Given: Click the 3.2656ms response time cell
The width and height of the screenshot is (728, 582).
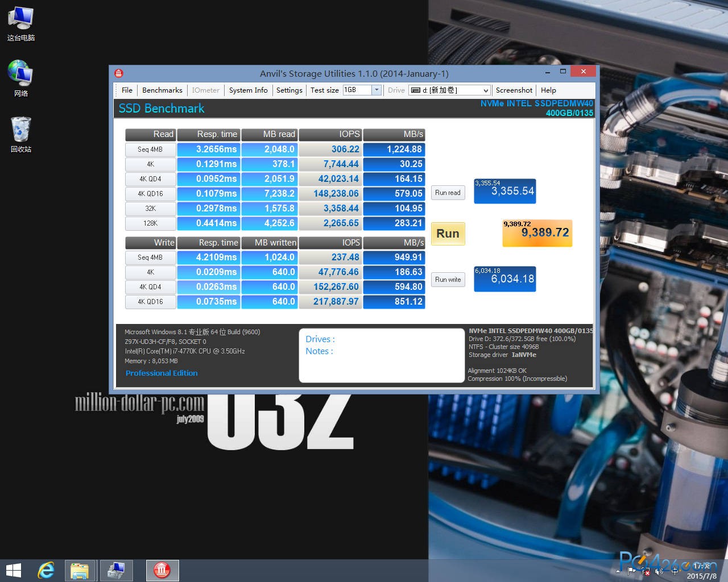Looking at the screenshot, I should coord(208,149).
